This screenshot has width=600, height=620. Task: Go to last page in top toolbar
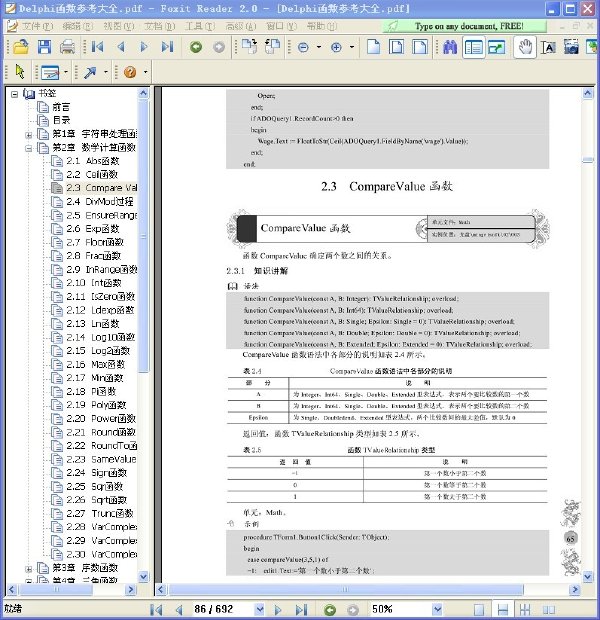click(x=167, y=47)
